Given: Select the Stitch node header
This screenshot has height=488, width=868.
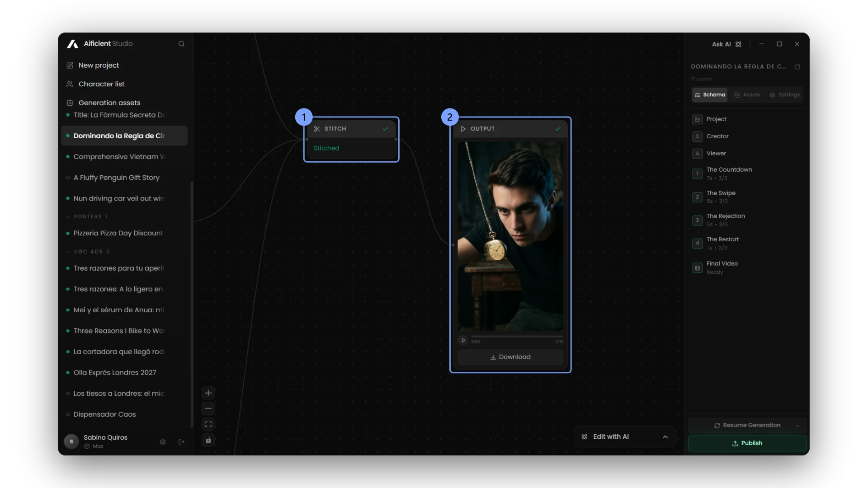Looking at the screenshot, I should click(351, 129).
